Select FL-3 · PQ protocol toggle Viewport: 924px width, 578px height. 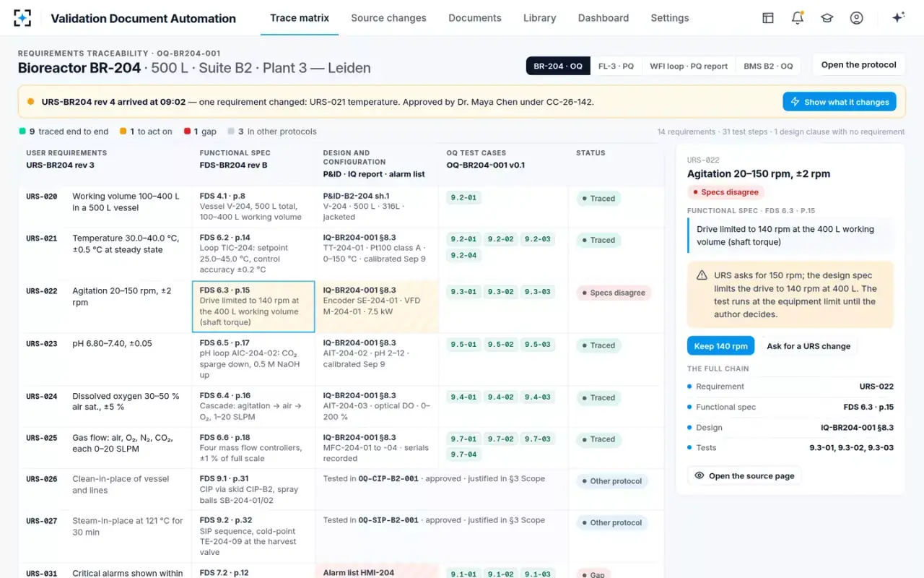click(616, 66)
